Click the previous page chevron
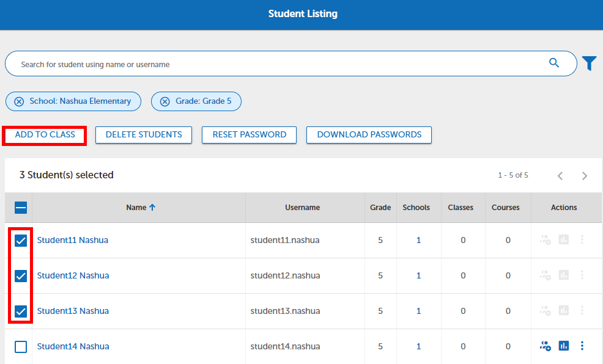This screenshot has width=603, height=364. click(560, 175)
